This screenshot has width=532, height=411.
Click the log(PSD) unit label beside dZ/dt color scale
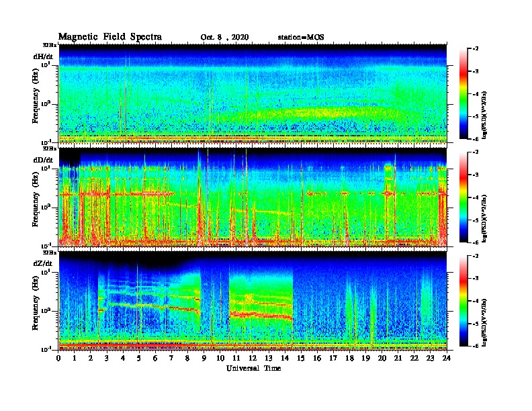tap(485, 322)
